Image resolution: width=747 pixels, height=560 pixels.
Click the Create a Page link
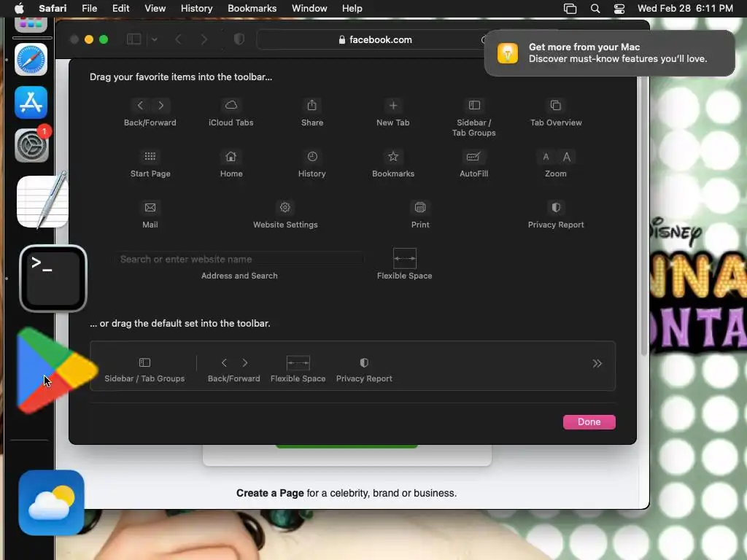click(270, 493)
